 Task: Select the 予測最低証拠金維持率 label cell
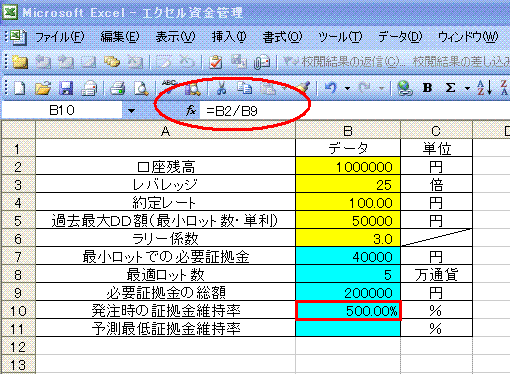165,328
